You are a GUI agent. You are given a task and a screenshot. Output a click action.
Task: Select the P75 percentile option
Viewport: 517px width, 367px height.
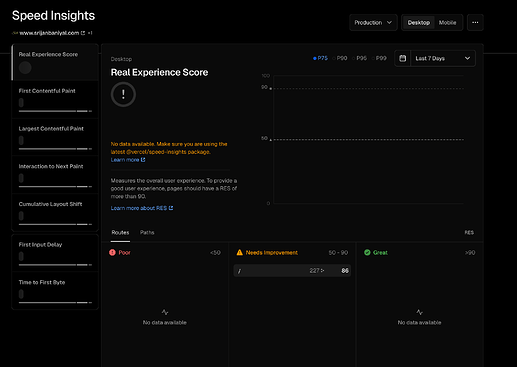click(x=320, y=58)
